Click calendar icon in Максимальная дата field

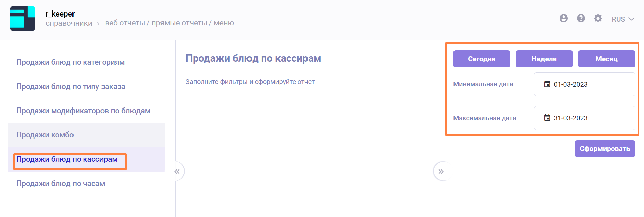(x=547, y=118)
